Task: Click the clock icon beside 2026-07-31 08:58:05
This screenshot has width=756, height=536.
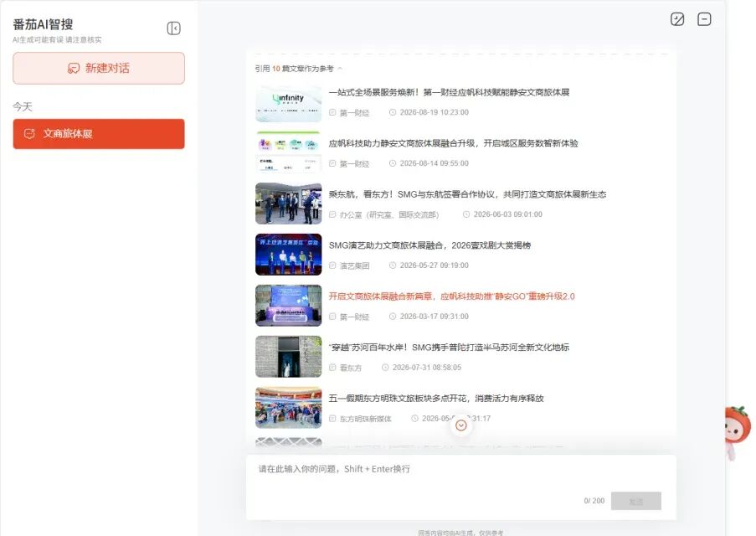Action: click(385, 368)
